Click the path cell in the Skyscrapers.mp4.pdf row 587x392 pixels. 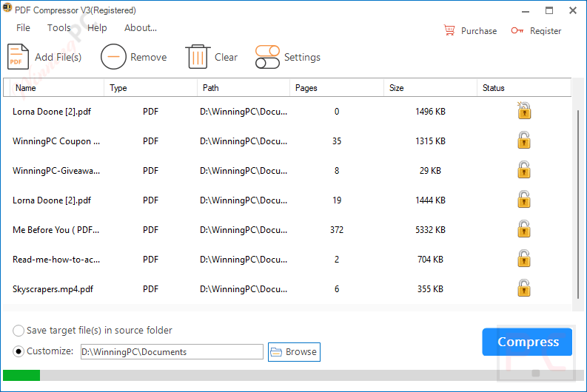(x=244, y=289)
